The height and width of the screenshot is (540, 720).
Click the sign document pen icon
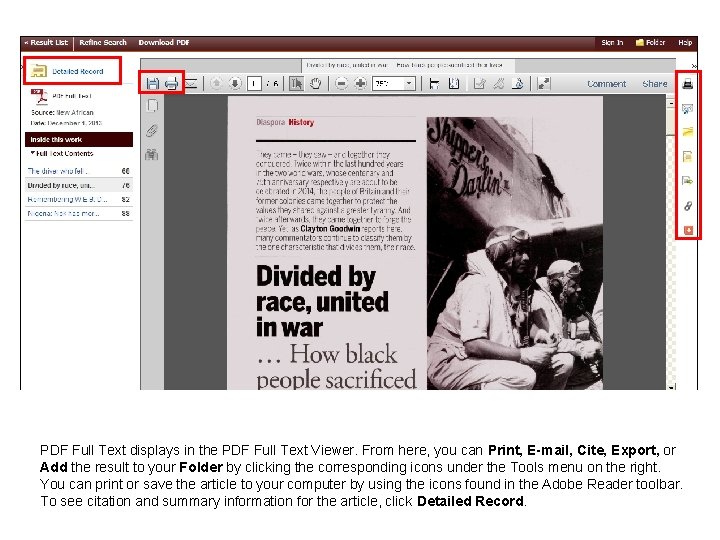[518, 84]
